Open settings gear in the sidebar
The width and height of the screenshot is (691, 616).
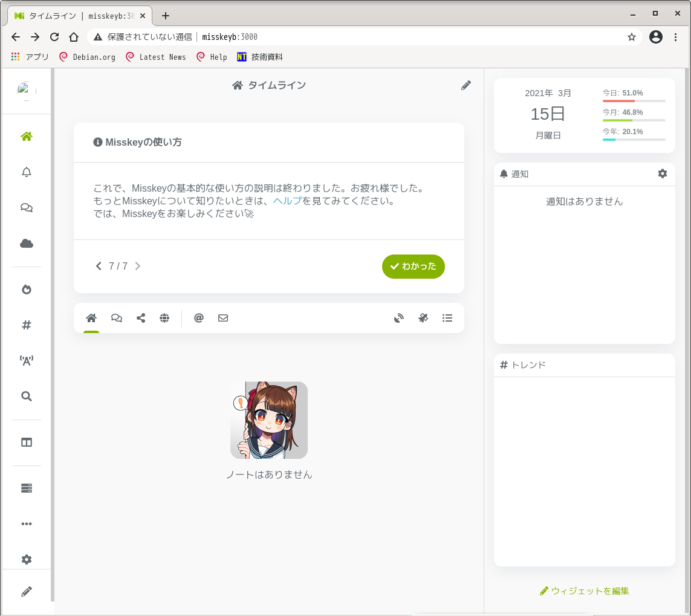pos(27,560)
